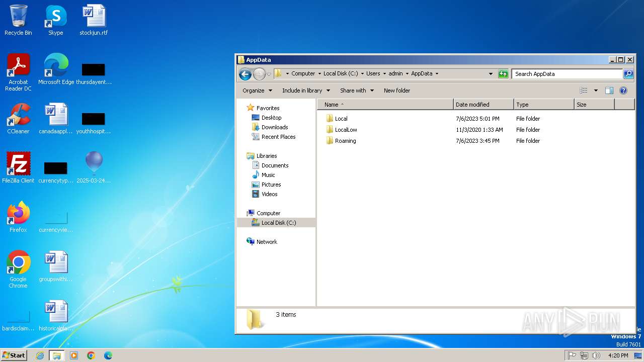Select the Roaming folder
The height and width of the screenshot is (362, 644).
[341, 141]
